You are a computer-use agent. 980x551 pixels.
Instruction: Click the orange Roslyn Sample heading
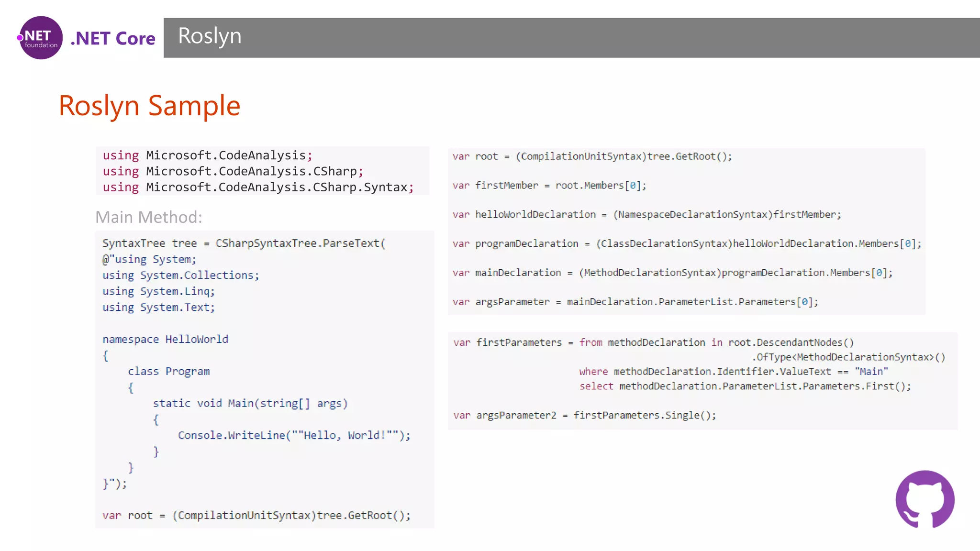(x=149, y=106)
